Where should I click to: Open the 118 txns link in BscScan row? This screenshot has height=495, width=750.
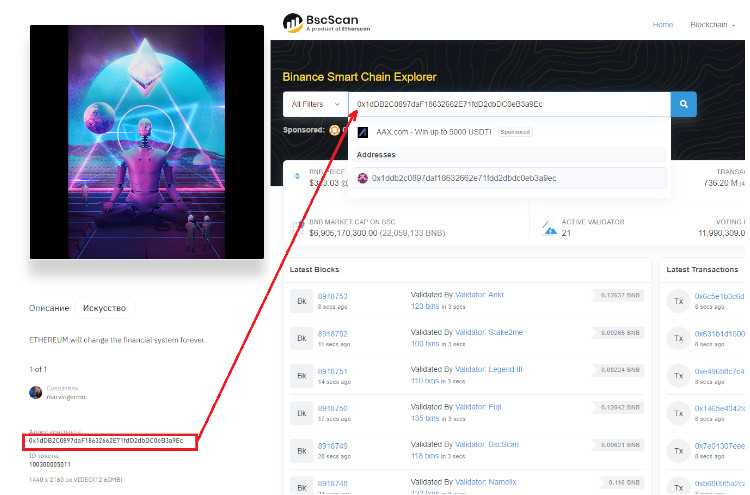tap(425, 456)
